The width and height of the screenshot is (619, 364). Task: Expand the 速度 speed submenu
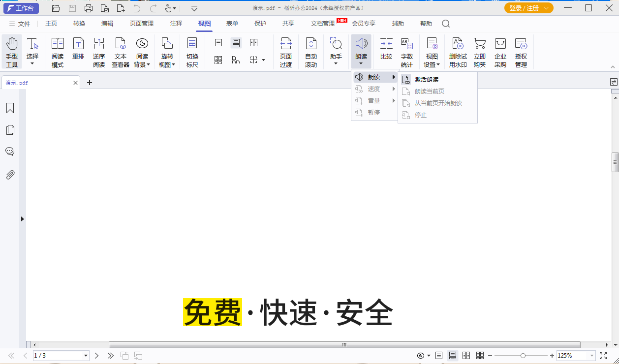pos(374,89)
